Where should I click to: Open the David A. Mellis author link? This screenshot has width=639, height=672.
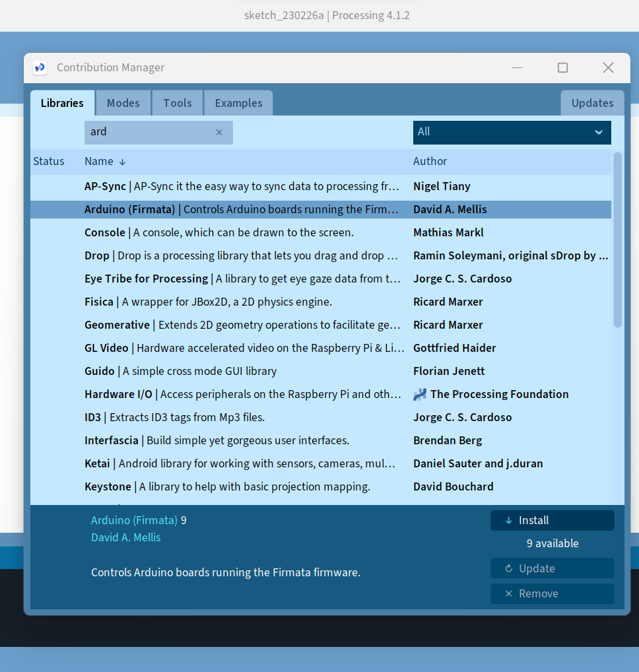[x=126, y=537]
